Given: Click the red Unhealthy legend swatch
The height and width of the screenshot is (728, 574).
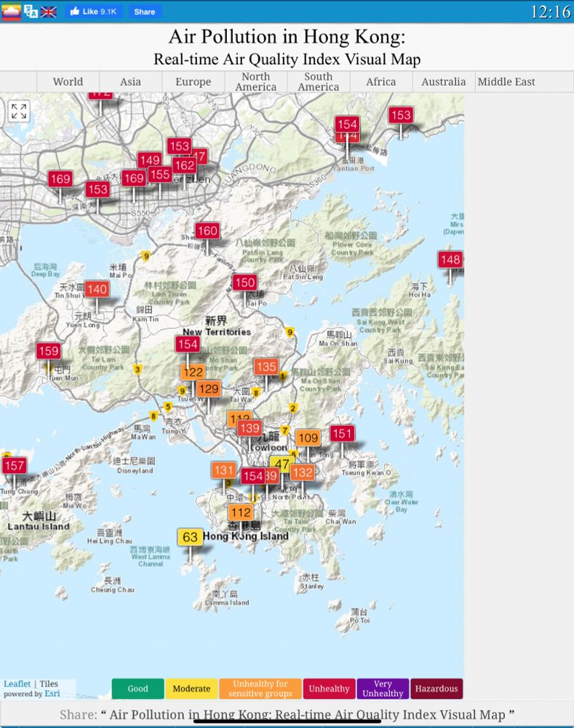Looking at the screenshot, I should tap(329, 689).
